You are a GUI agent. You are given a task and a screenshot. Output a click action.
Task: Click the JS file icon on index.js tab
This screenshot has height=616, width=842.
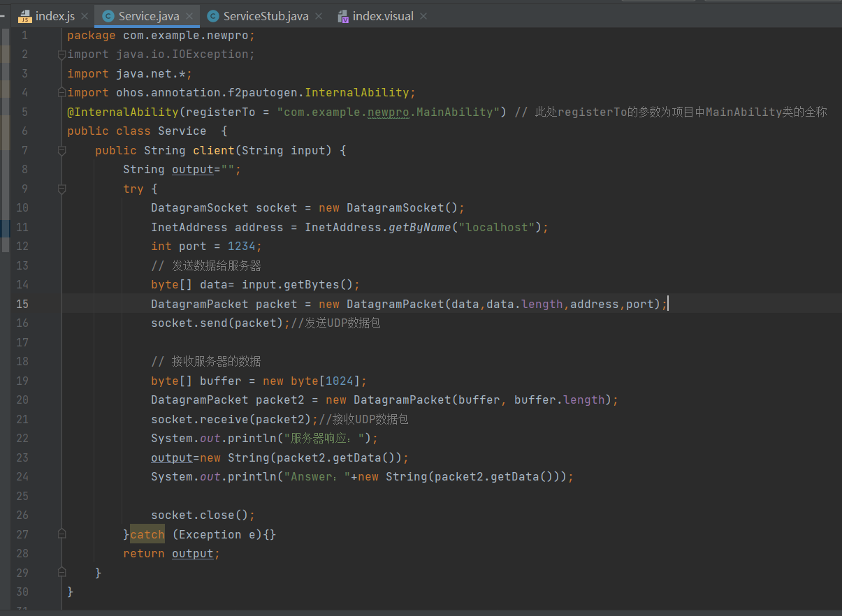(x=25, y=16)
